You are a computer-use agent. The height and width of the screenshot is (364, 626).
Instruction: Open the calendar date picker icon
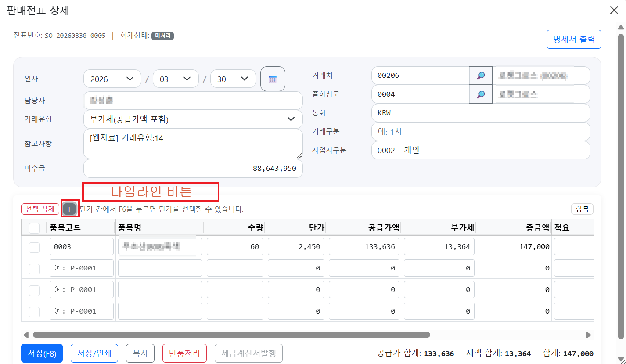[273, 79]
